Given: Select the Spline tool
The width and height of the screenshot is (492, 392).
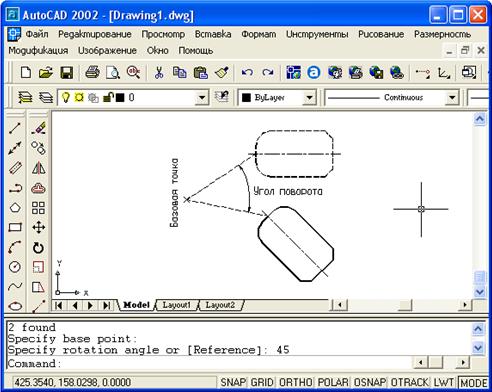Looking at the screenshot, I should pos(15,286).
